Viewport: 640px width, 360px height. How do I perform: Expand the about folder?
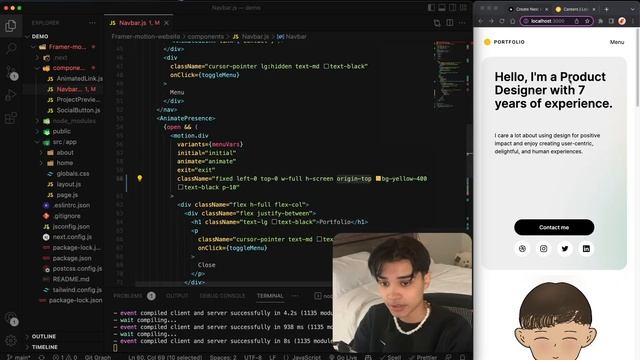pos(41,153)
